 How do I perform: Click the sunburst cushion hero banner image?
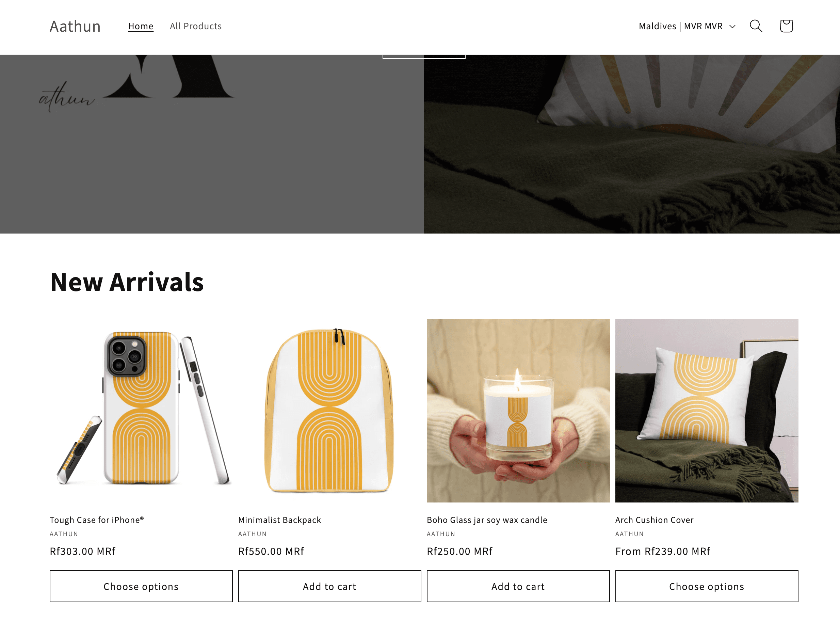pos(632,144)
